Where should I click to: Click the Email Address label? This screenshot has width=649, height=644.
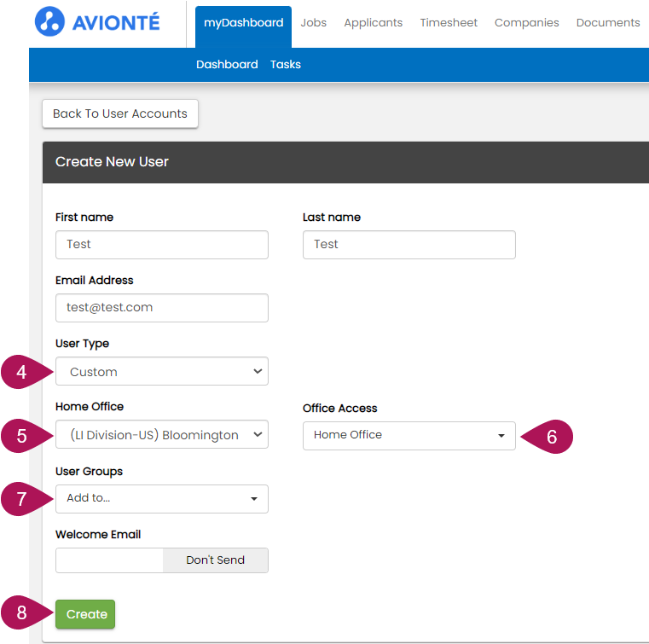point(95,280)
